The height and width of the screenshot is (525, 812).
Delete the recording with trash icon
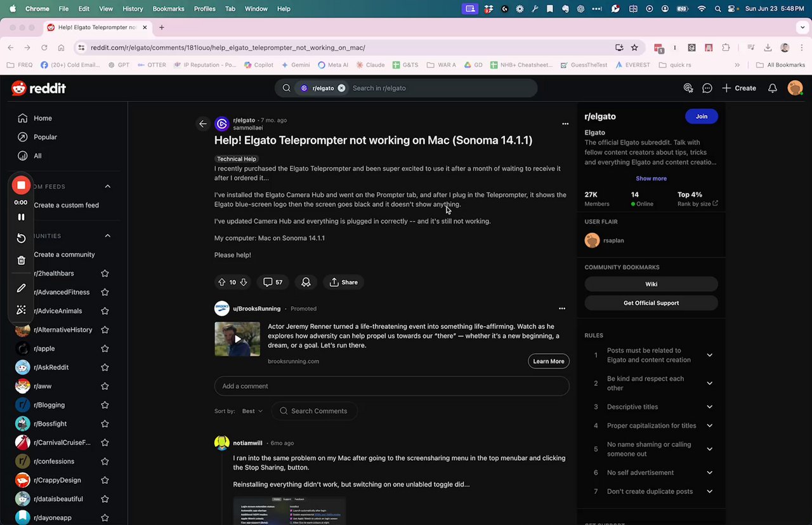pyautogui.click(x=21, y=260)
